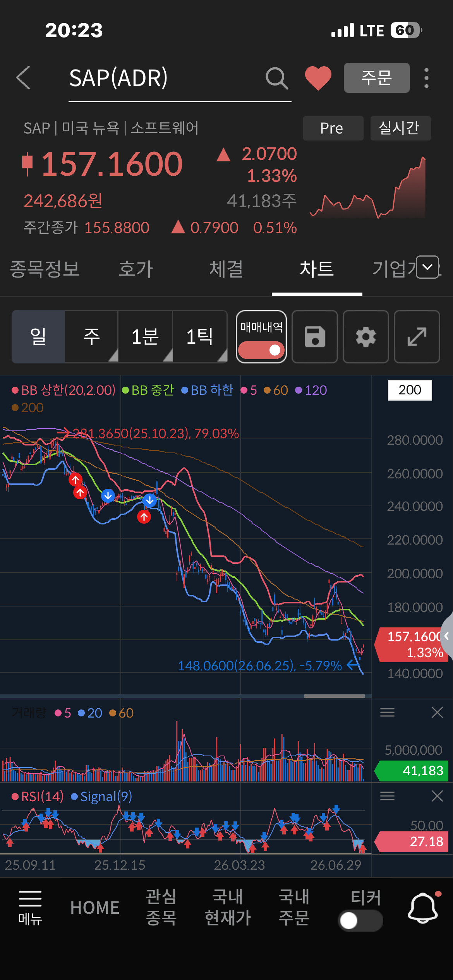
Task: Open notifications bell icon
Action: tap(423, 908)
